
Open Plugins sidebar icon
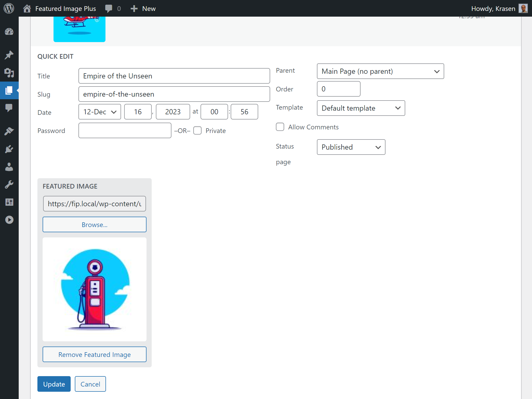click(9, 149)
